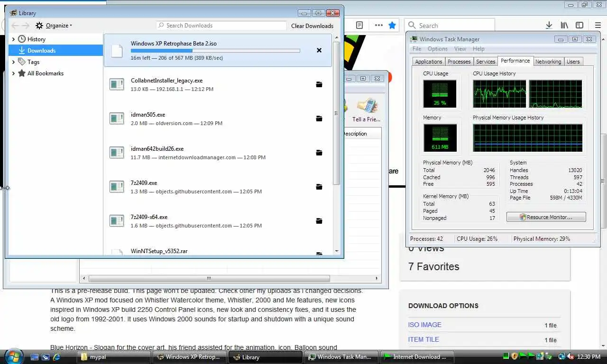Screen dimensions: 607x364
Task: Open containing folder for idman505.exe
Action: (x=319, y=118)
